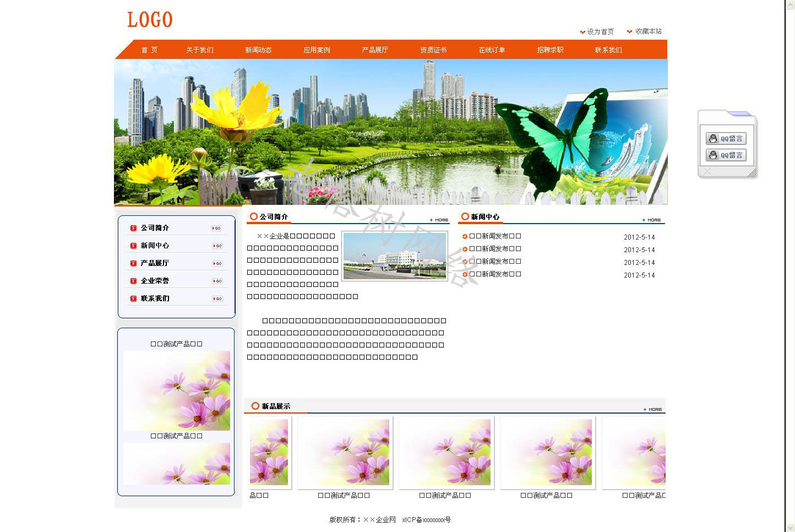Click MORE in the 新品展示 section header
This screenshot has height=532, width=795.
652,409
